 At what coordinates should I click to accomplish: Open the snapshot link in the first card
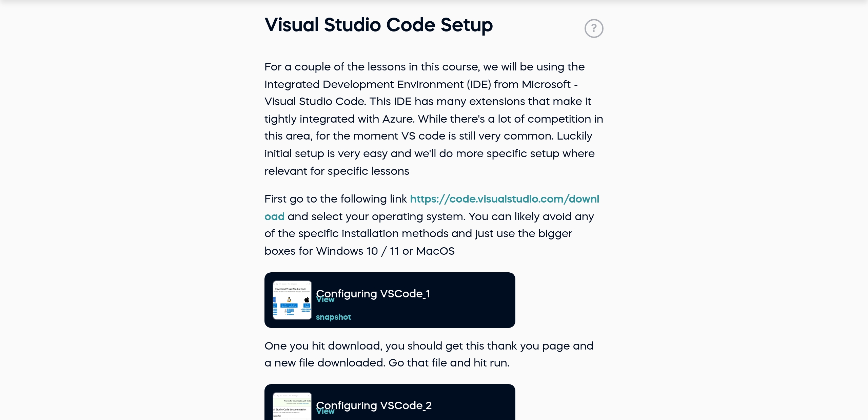pos(333,316)
